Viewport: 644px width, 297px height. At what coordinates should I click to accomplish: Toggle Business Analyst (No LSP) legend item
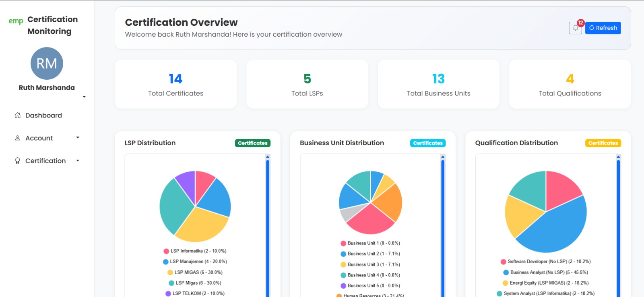click(545, 272)
